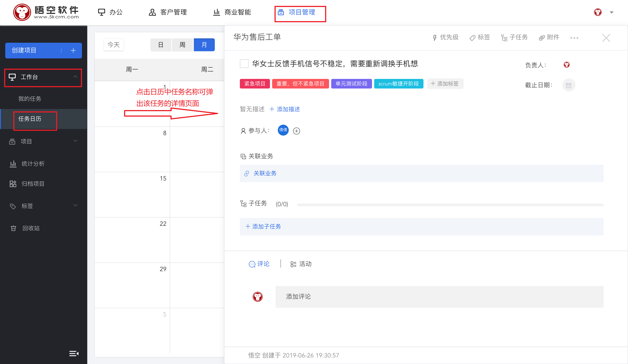Click the 创建项目 button
The image size is (628, 364).
44,50
